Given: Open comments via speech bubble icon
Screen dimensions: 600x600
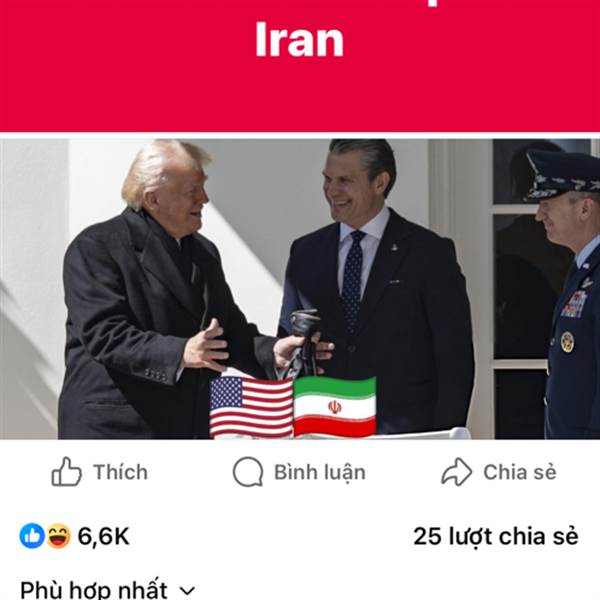Looking at the screenshot, I should click(248, 472).
